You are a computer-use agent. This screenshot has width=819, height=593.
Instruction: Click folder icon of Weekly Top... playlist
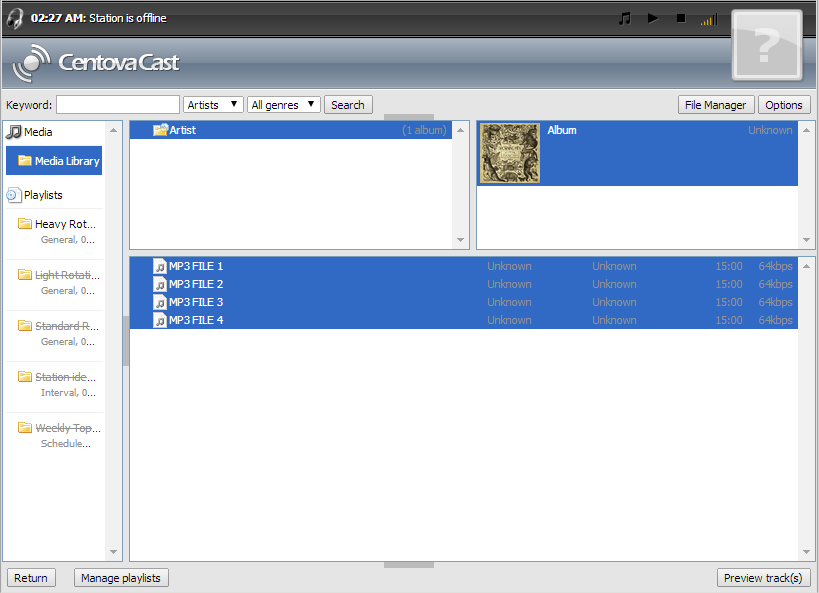[25, 427]
